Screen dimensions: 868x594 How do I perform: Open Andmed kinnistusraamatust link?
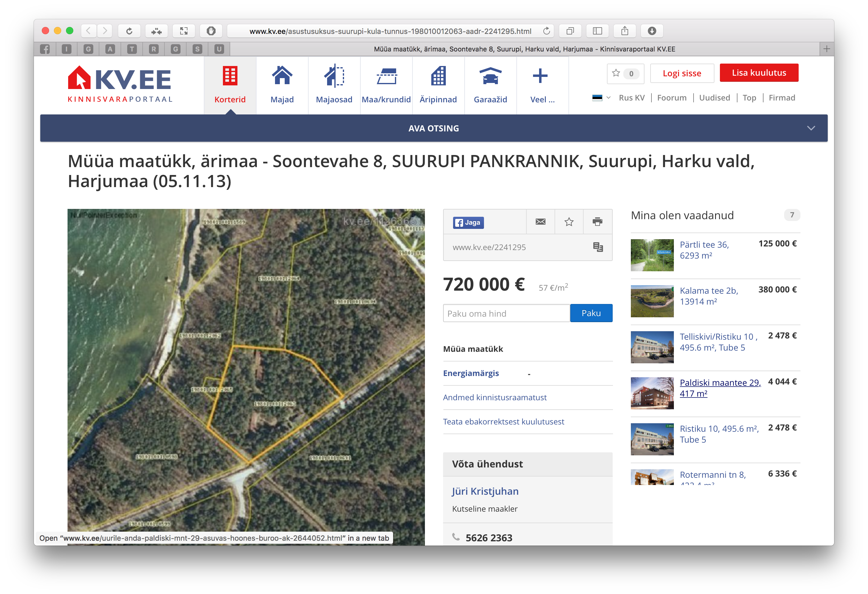[x=495, y=397]
